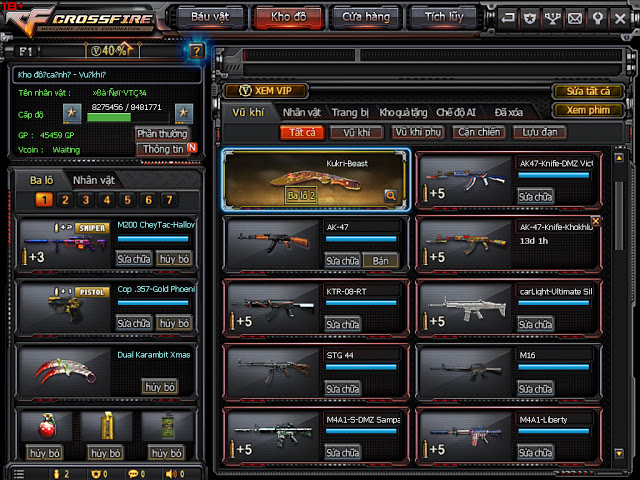The width and height of the screenshot is (640, 480).
Task: Click the inventory scrollbar thumb
Action: pyautogui.click(x=619, y=216)
